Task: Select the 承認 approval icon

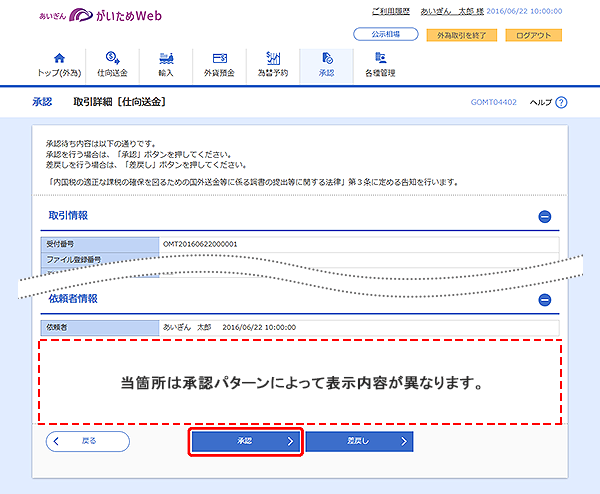Action: point(327,58)
